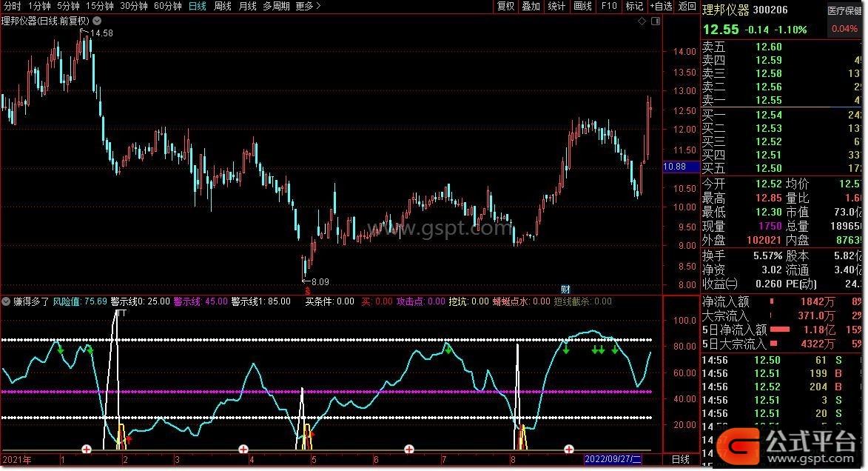Switch to 周线 weekly chart

pyautogui.click(x=223, y=6)
